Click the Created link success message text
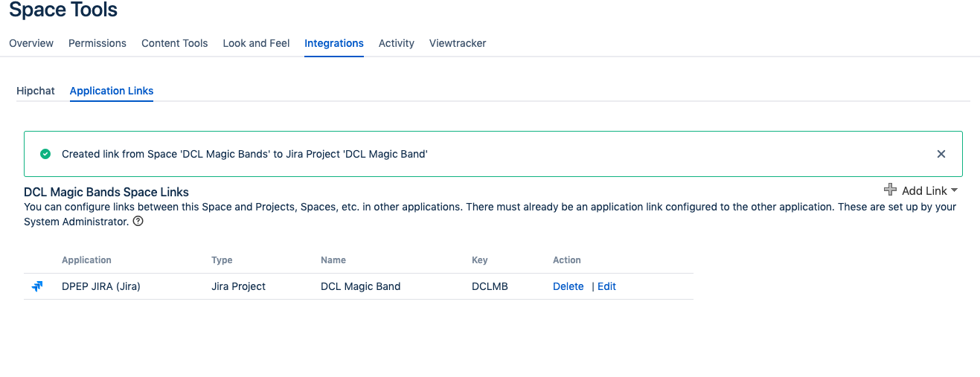The image size is (980, 377). 245,154
